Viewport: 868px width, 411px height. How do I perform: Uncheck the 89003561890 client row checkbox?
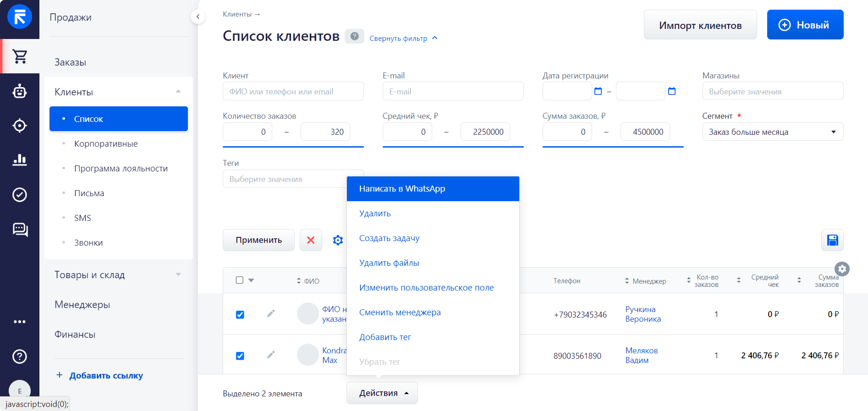[x=240, y=356]
